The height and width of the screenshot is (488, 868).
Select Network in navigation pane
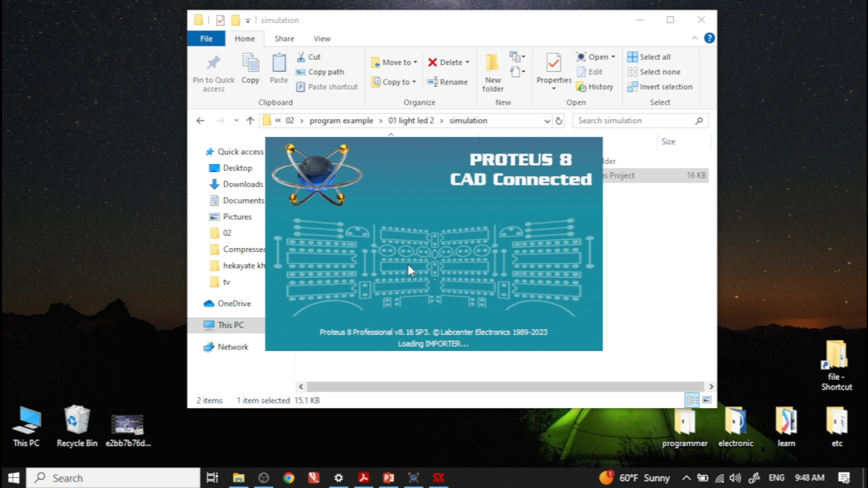click(226, 347)
